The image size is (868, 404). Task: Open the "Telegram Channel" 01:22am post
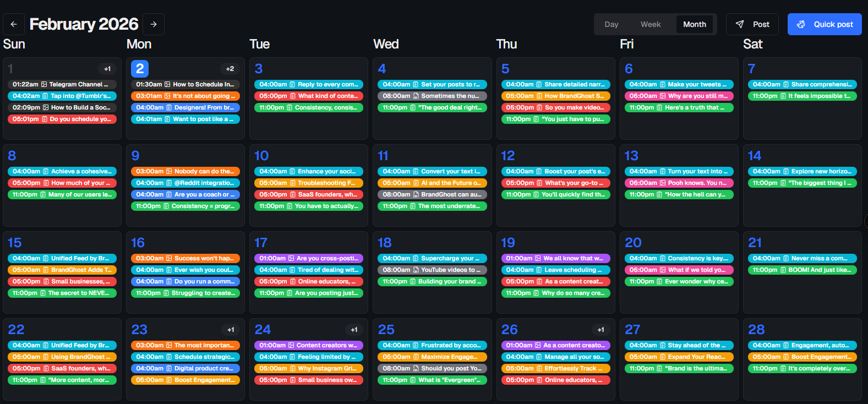click(x=62, y=84)
